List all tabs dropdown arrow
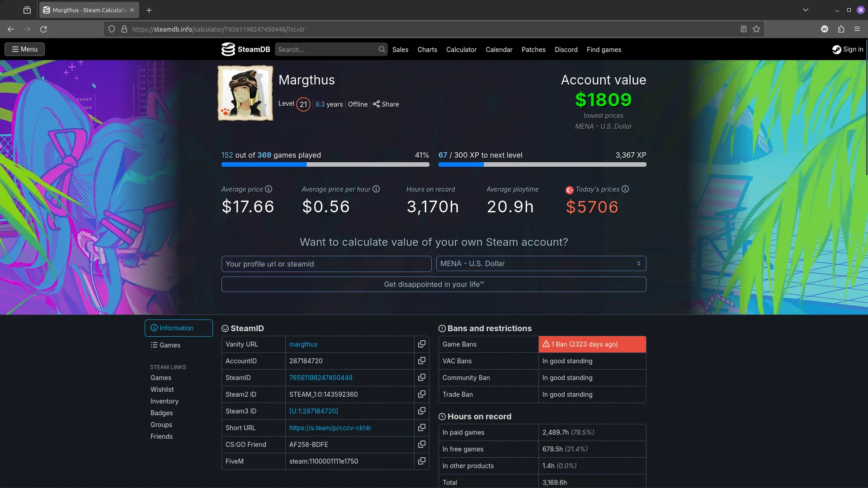868x488 pixels. tap(806, 10)
